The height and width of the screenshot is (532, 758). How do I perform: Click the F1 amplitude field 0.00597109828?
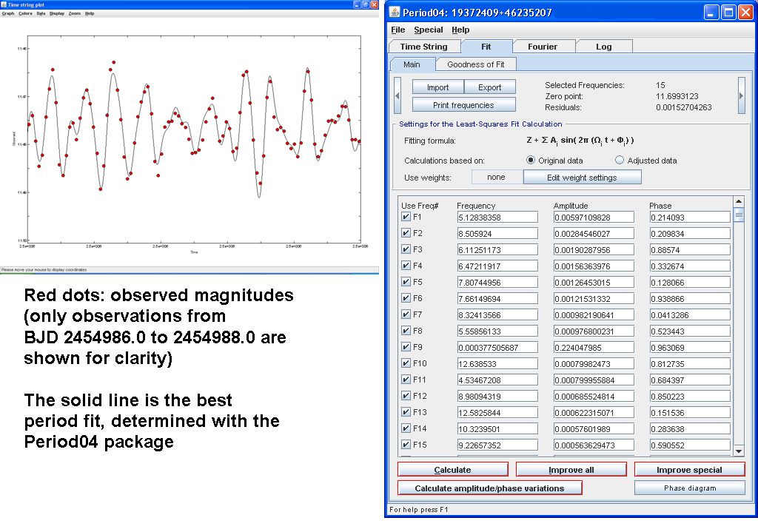[594, 218]
